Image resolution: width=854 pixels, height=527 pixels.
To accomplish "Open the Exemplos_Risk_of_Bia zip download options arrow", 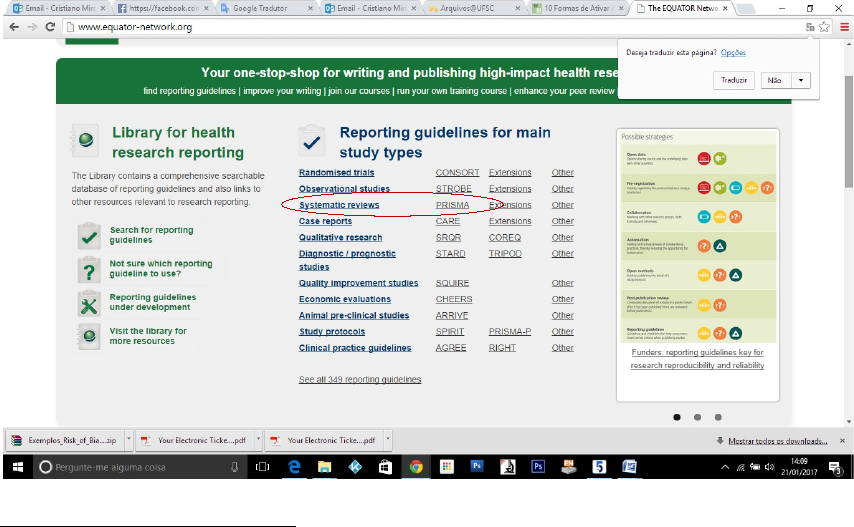I will [x=126, y=440].
